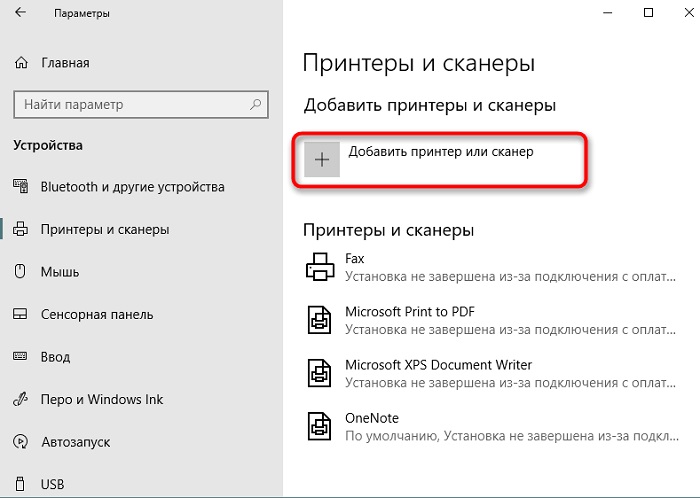Switch to Автозапуск settings
The height and width of the screenshot is (498, 700).
coord(75,442)
